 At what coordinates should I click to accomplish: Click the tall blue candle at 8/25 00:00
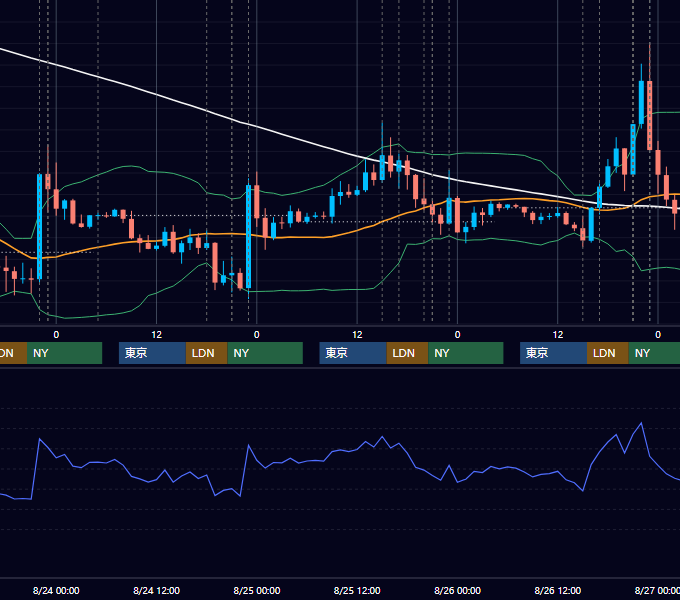tap(248, 236)
